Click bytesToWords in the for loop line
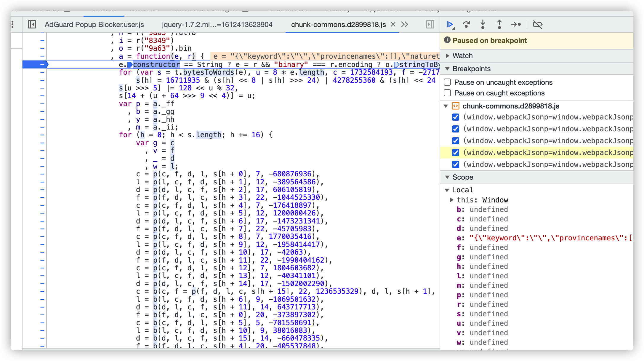This screenshot has width=644, height=361. click(209, 72)
